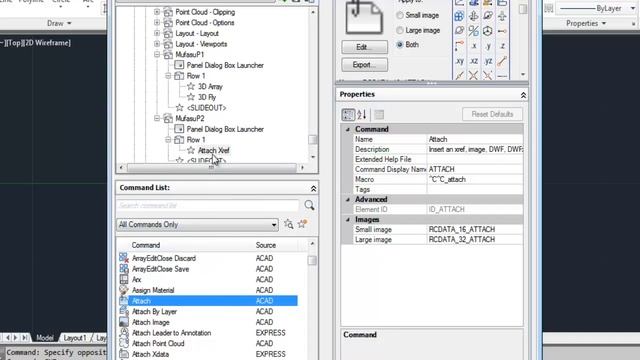
Task: Click the image grid scroll-down arrow
Action: click(523, 75)
